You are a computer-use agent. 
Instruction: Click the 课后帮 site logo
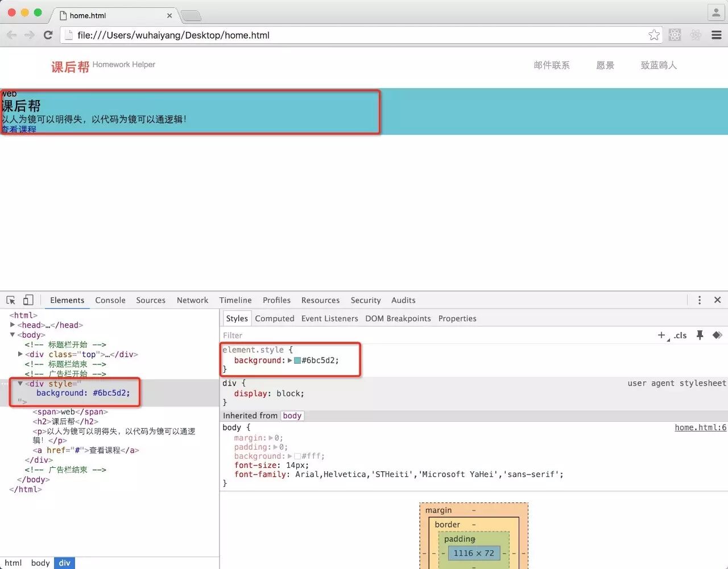pos(70,67)
